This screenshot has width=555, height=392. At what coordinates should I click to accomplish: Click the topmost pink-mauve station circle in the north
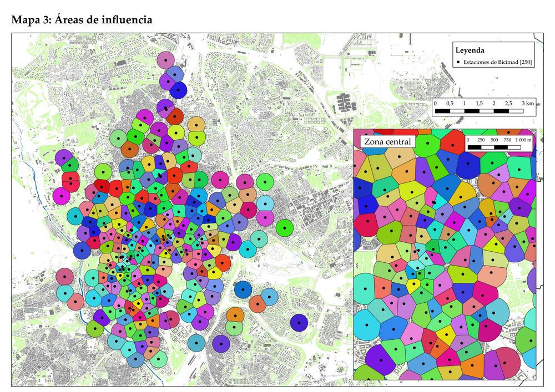pos(165,60)
